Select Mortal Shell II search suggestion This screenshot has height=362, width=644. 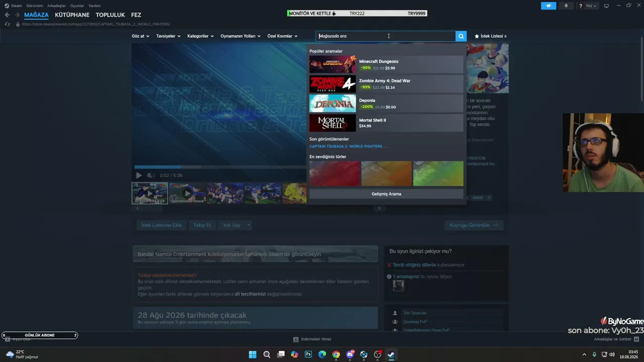click(x=386, y=123)
